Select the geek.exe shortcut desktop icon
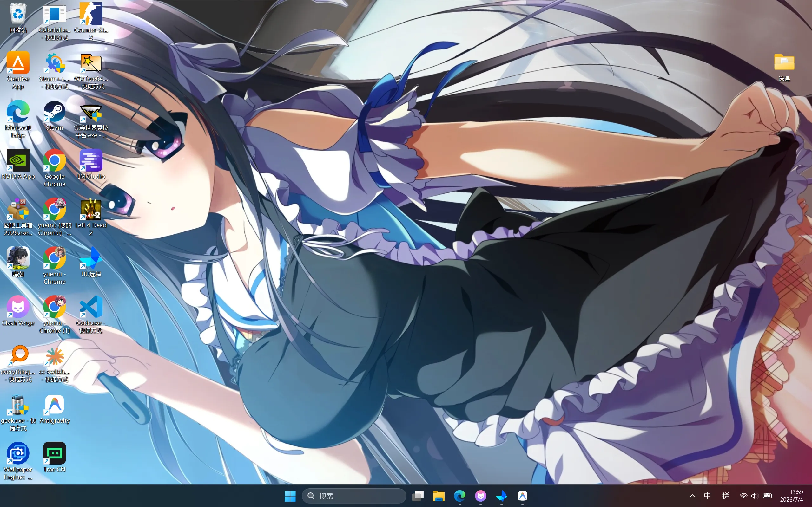The image size is (812, 507). (x=18, y=413)
